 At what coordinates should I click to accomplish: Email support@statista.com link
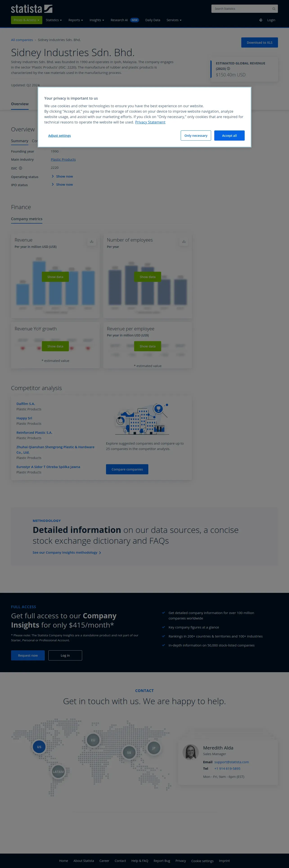pos(231,762)
